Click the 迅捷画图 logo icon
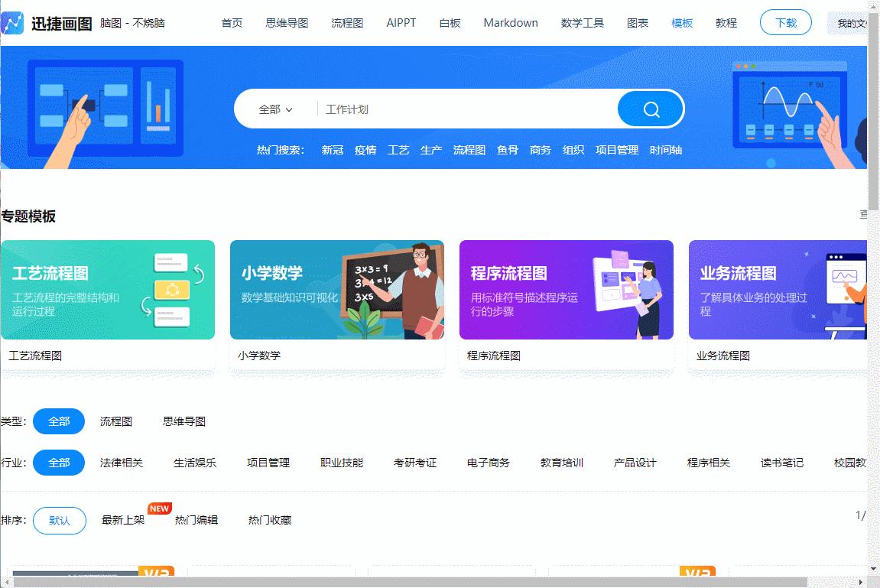This screenshot has height=588, width=880. [x=13, y=23]
